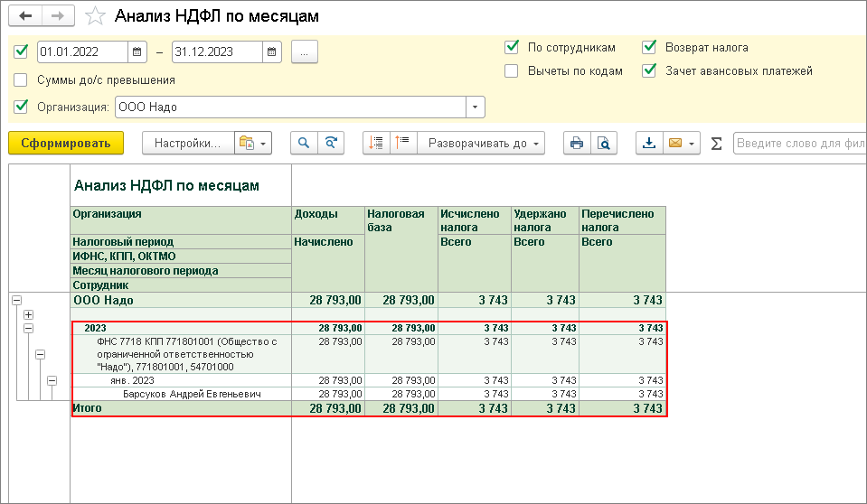This screenshot has height=504, width=867.
Task: Click the end date field 31.12.2023
Action: (217, 51)
